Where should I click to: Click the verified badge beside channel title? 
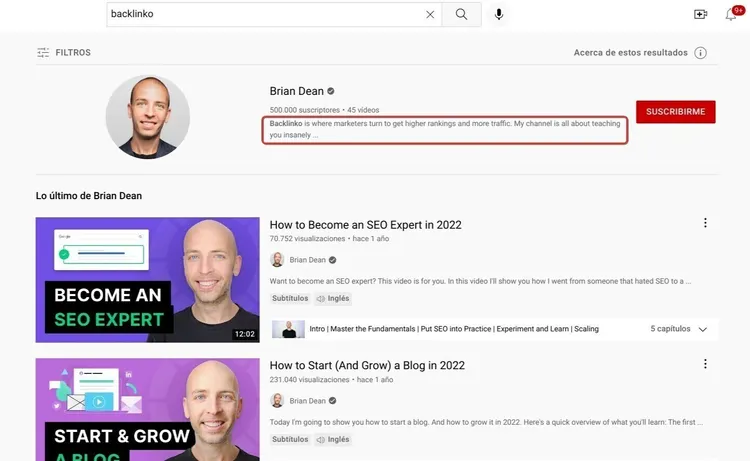pyautogui.click(x=331, y=91)
